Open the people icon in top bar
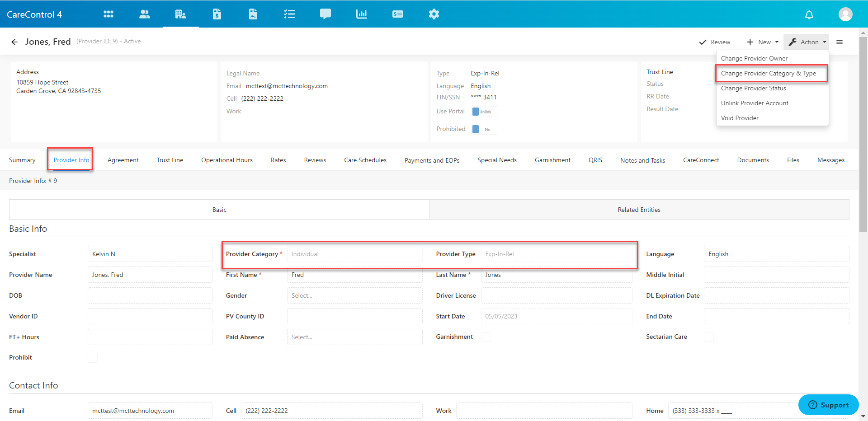The width and height of the screenshot is (868, 421). [x=145, y=14]
